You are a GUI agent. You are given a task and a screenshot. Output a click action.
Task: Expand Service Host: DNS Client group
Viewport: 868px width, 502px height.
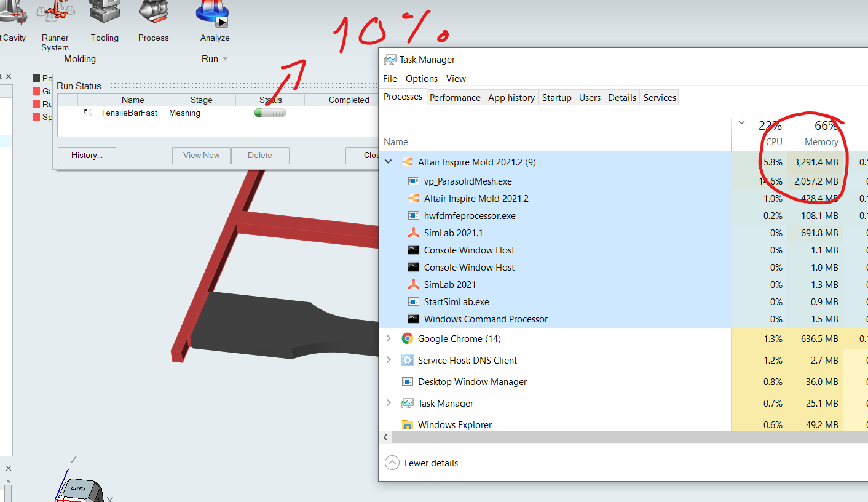point(388,360)
